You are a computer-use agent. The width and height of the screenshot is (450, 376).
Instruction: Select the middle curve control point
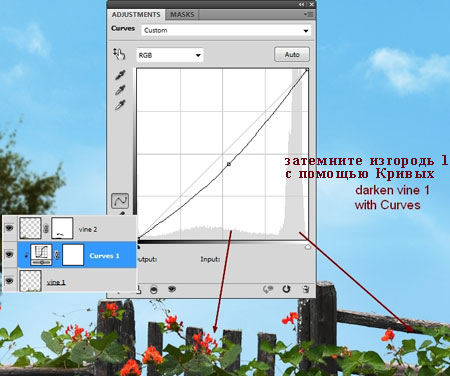(x=229, y=164)
